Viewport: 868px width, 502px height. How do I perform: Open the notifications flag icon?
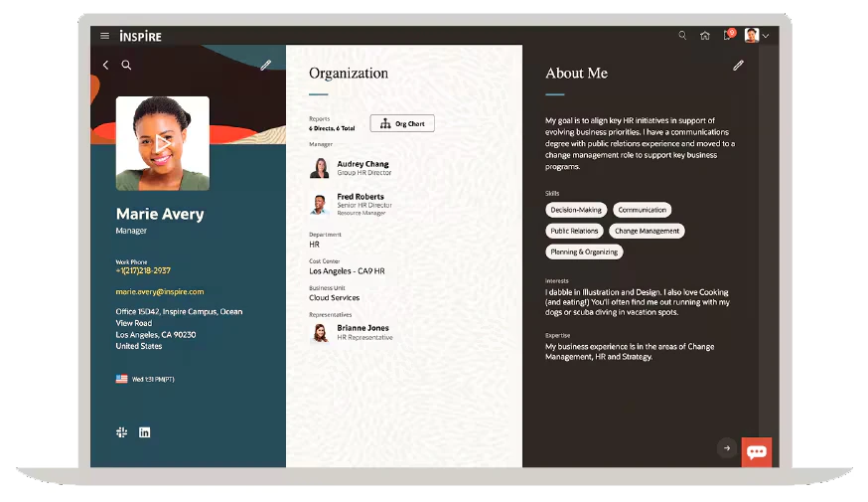point(729,35)
